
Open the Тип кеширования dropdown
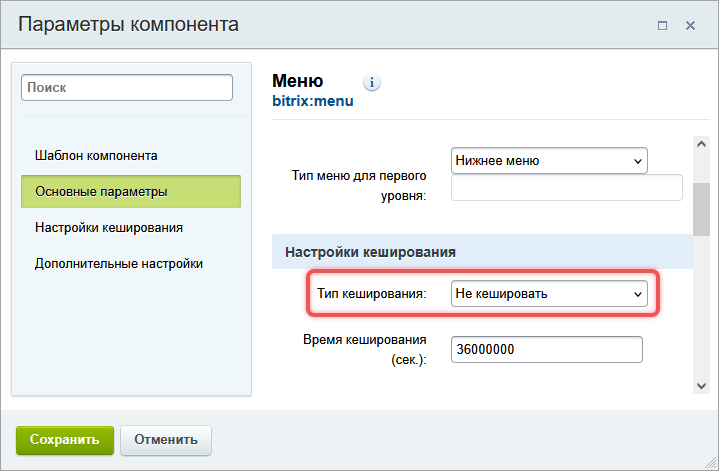[549, 294]
